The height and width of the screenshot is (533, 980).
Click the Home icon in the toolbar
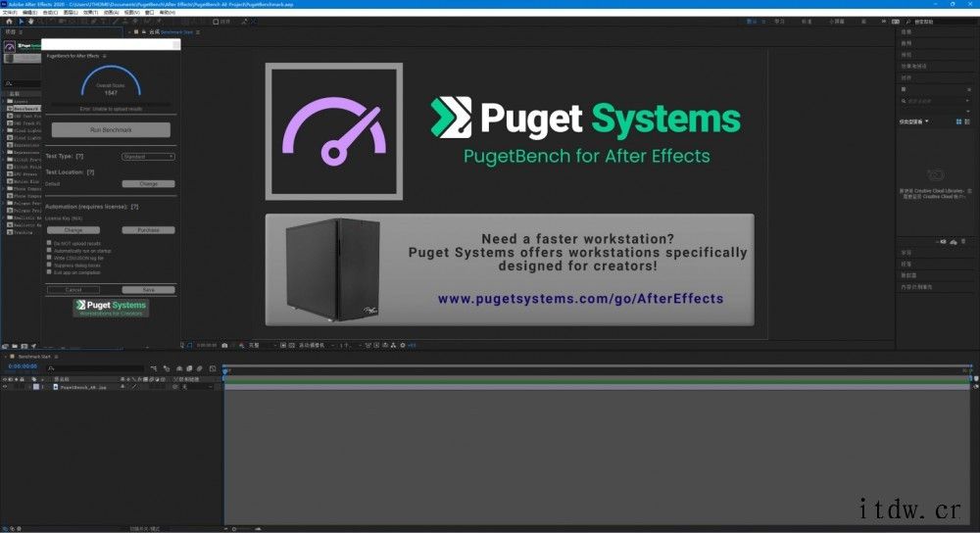(9, 22)
